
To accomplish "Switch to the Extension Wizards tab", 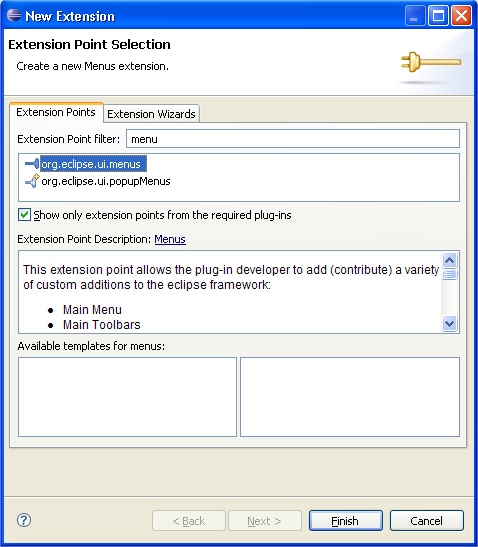I will click(151, 114).
